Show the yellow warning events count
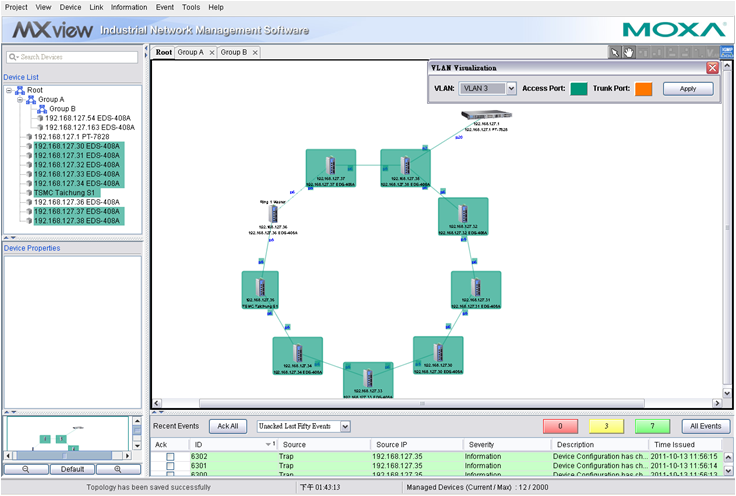Viewport: 736px width, 496px height. tap(606, 426)
